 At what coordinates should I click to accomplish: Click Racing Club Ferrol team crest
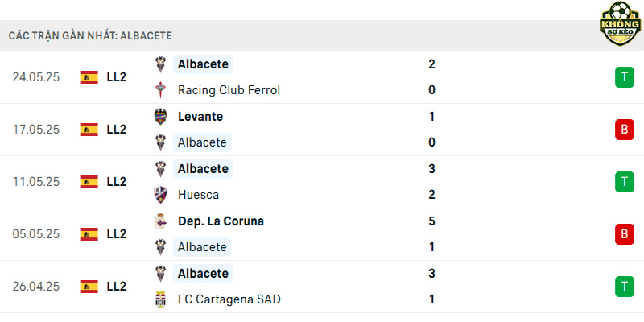pyautogui.click(x=160, y=90)
